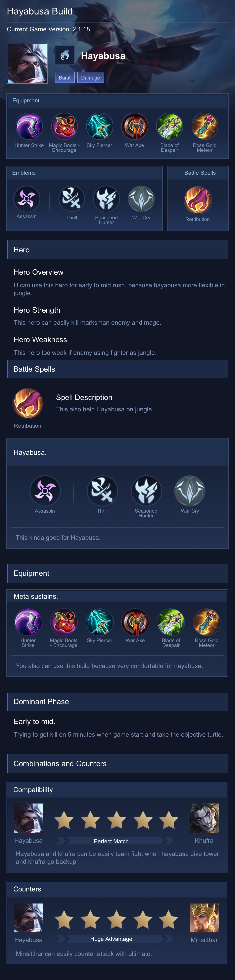Click the Burst tag
235x980 pixels.
64,78
